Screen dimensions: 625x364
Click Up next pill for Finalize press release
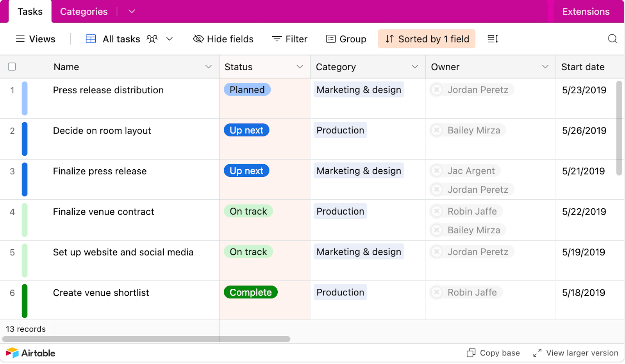246,171
